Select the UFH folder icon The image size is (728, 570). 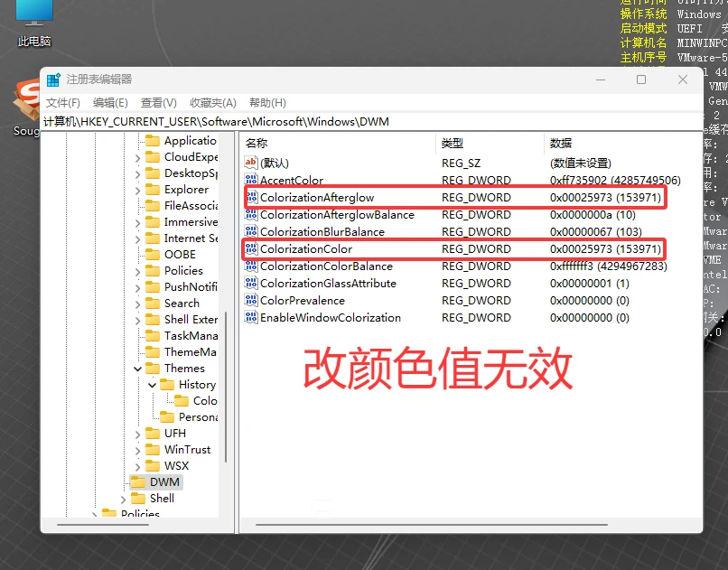pos(153,433)
